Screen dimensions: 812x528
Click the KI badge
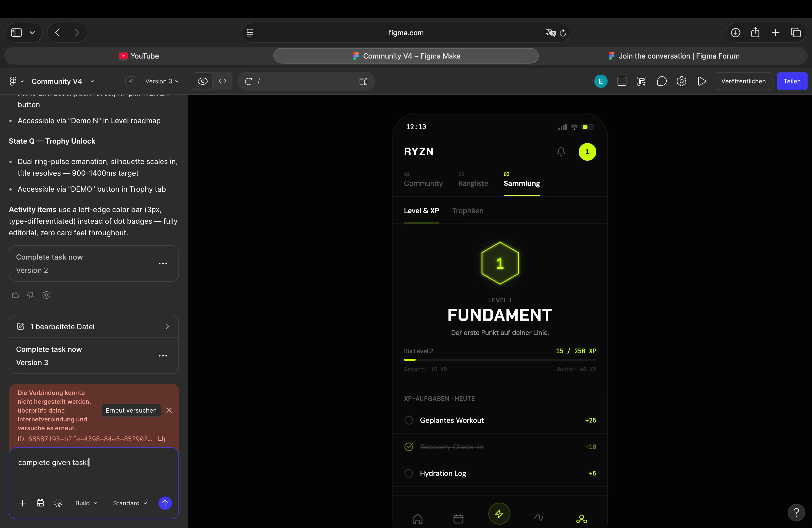(131, 81)
